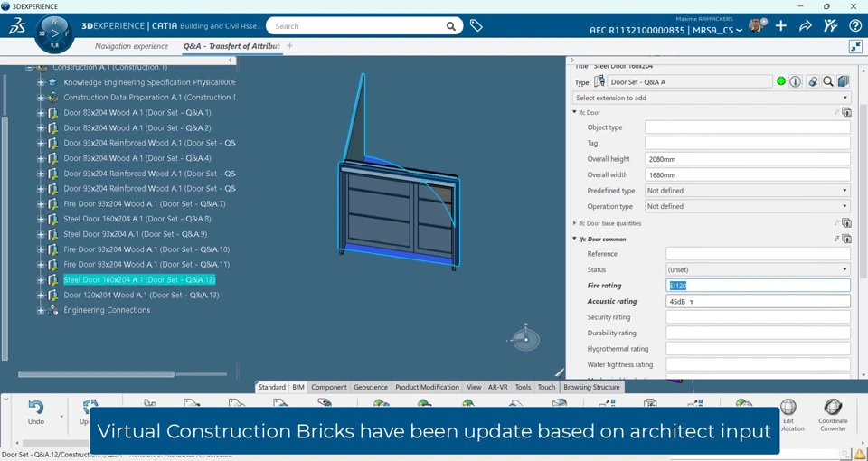
Task: Click the Acoustic rating field showing 45dB
Action: (x=758, y=302)
